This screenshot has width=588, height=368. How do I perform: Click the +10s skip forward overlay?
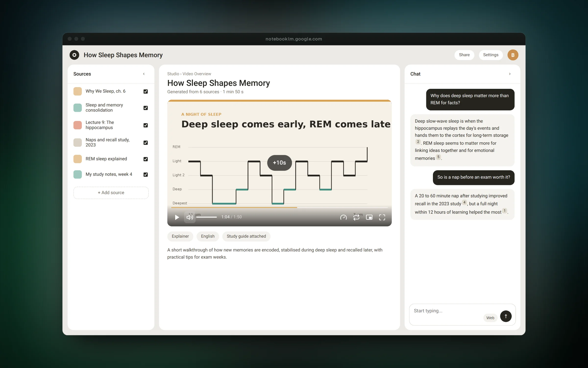click(279, 163)
